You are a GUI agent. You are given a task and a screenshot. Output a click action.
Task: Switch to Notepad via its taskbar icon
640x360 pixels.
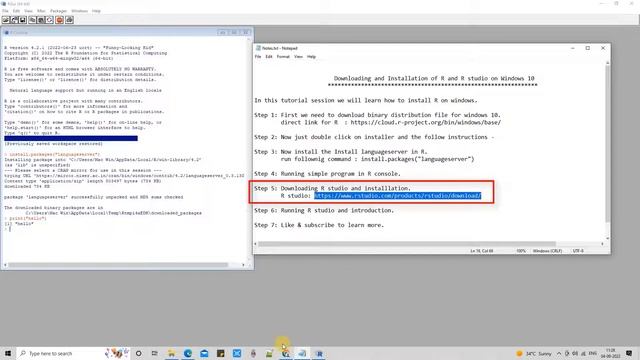[302, 353]
